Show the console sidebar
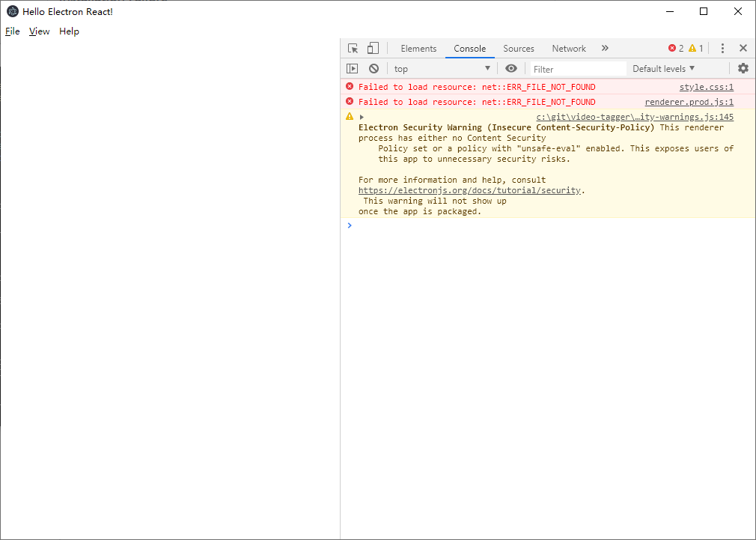756x540 pixels. click(352, 68)
